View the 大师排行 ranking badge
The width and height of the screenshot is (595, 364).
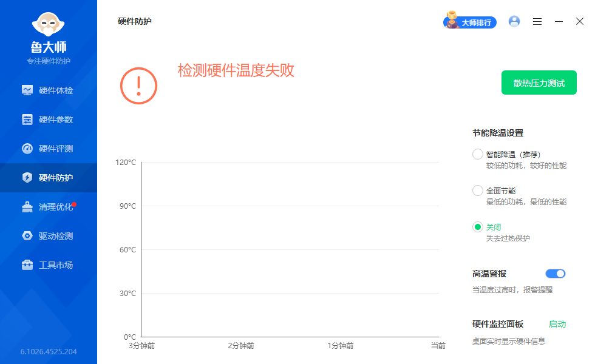click(x=469, y=21)
